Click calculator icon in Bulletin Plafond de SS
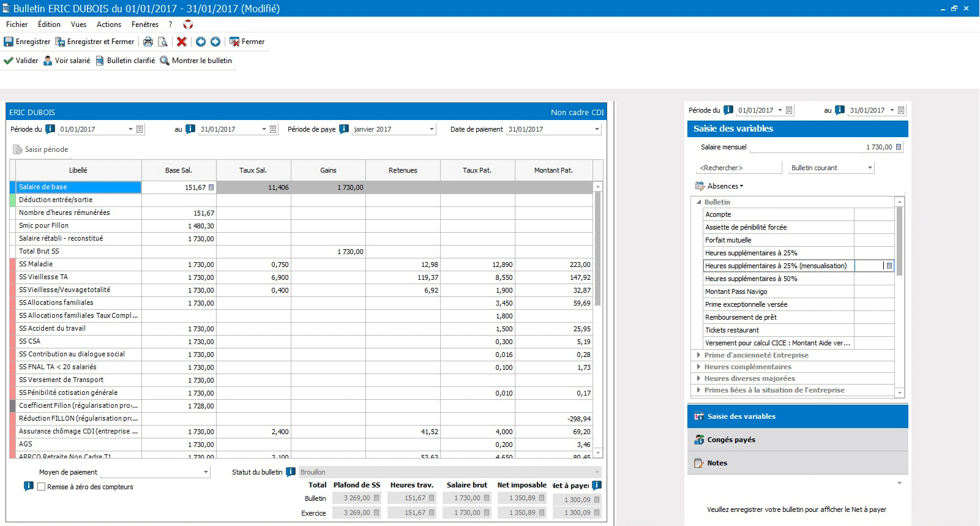 point(376,498)
